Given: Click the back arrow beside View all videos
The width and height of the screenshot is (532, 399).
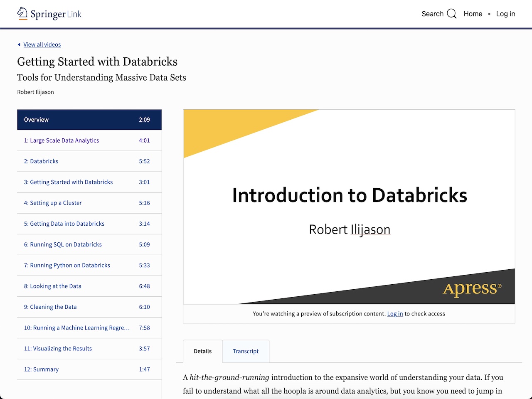Looking at the screenshot, I should [19, 44].
